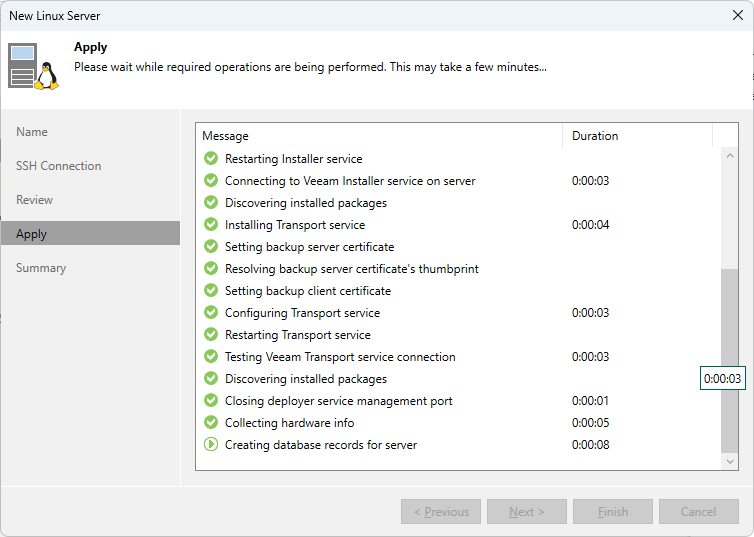754x537 pixels.
Task: Click the scroll down arrow in log list
Action: [x=730, y=462]
